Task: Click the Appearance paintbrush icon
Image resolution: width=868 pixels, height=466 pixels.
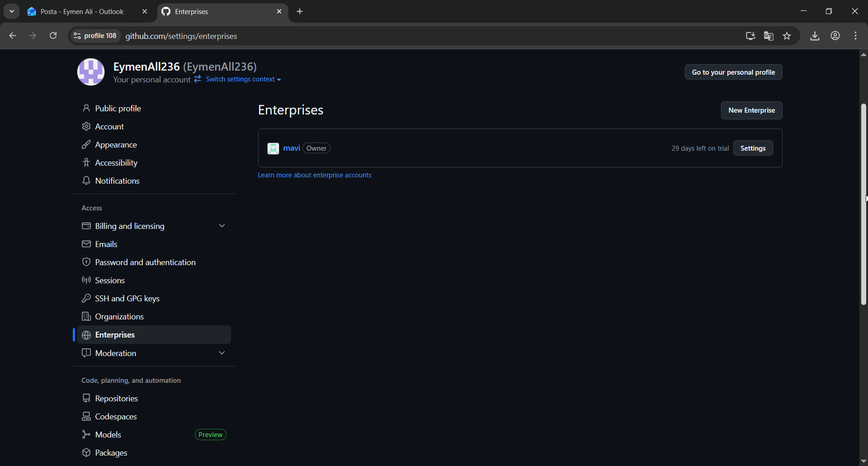Action: [x=86, y=145]
